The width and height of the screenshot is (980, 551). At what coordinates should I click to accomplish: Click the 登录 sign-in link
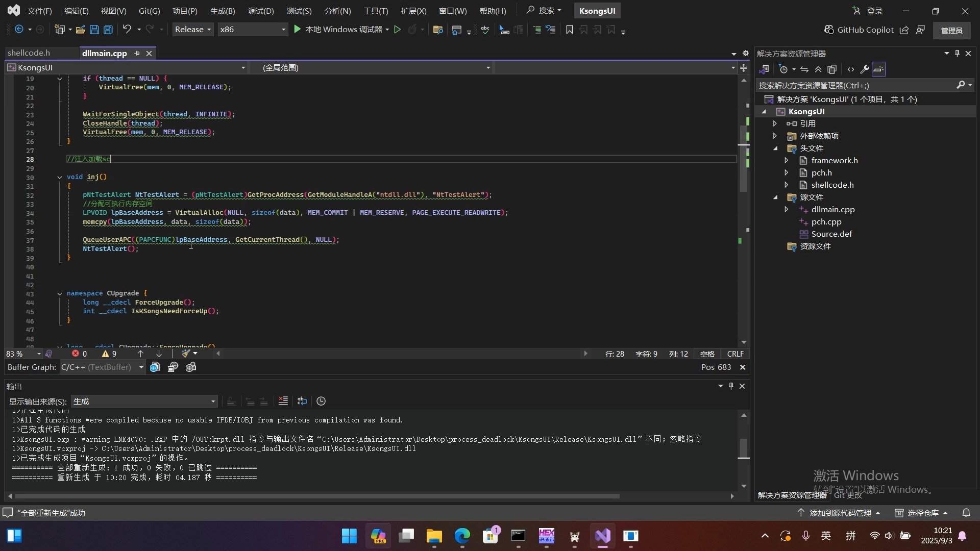[868, 11]
